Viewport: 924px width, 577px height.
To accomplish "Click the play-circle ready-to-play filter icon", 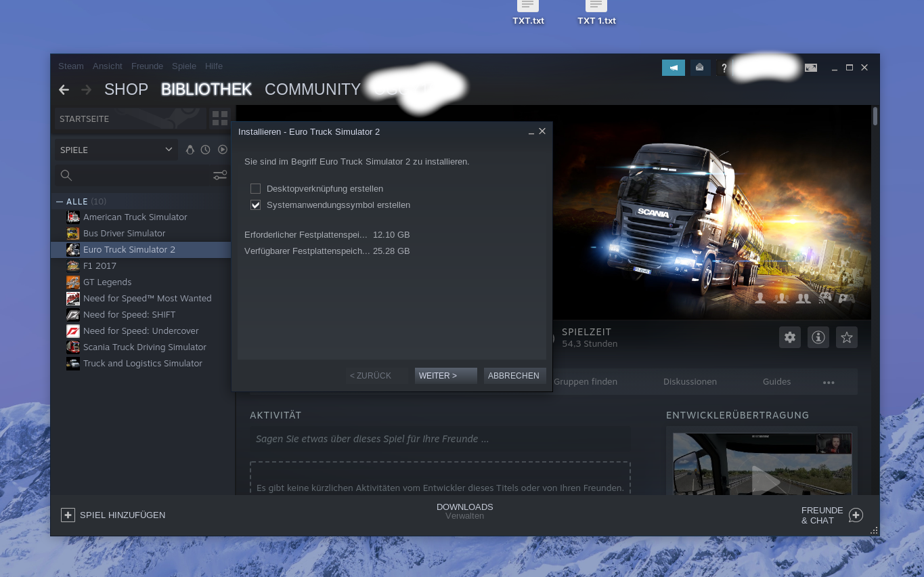I will pyautogui.click(x=223, y=150).
